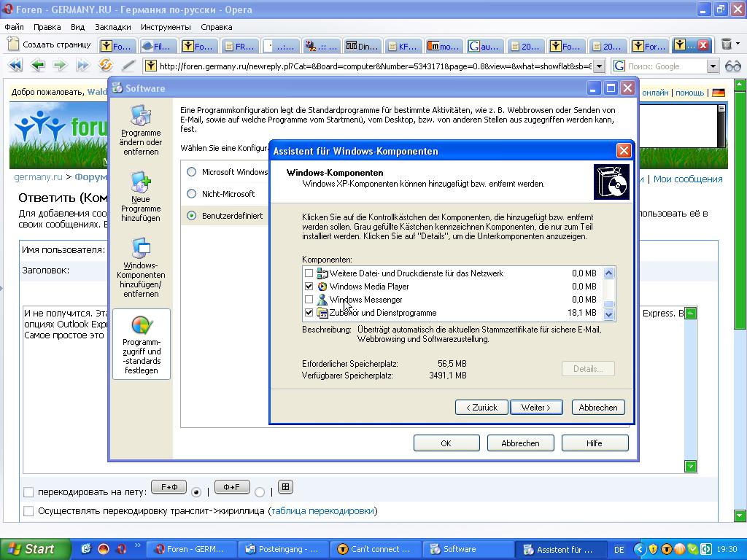Click 'таблица перекодировки' link
Image resolution: width=747 pixels, height=560 pixels.
[322, 511]
